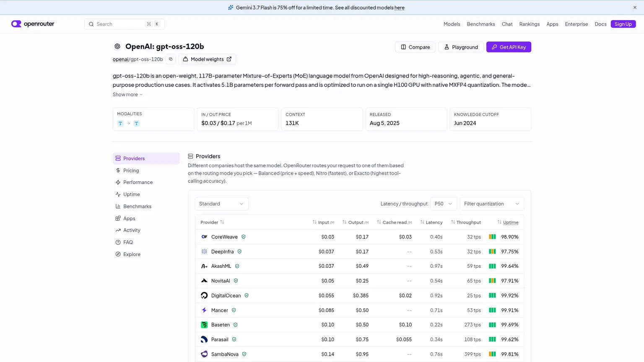The height and width of the screenshot is (362, 644).
Task: Sort providers by Input price
Action: pyautogui.click(x=323, y=222)
